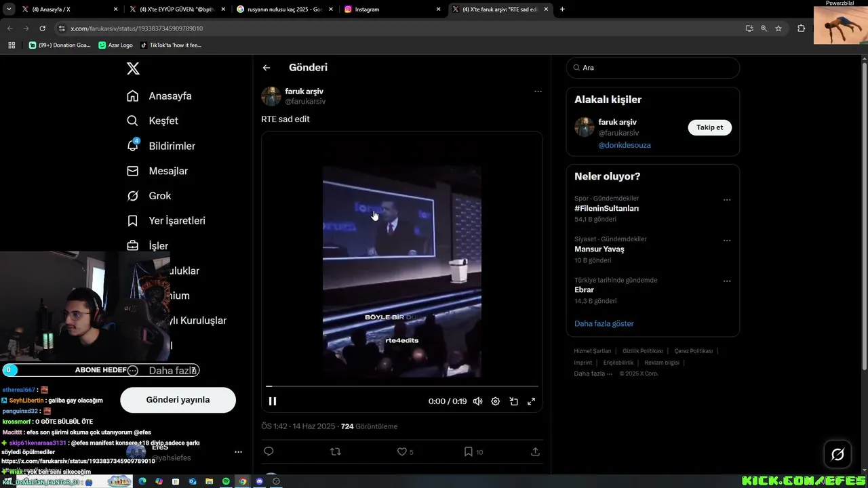Enter video fullscreen mode
The width and height of the screenshot is (868, 488).
532,401
